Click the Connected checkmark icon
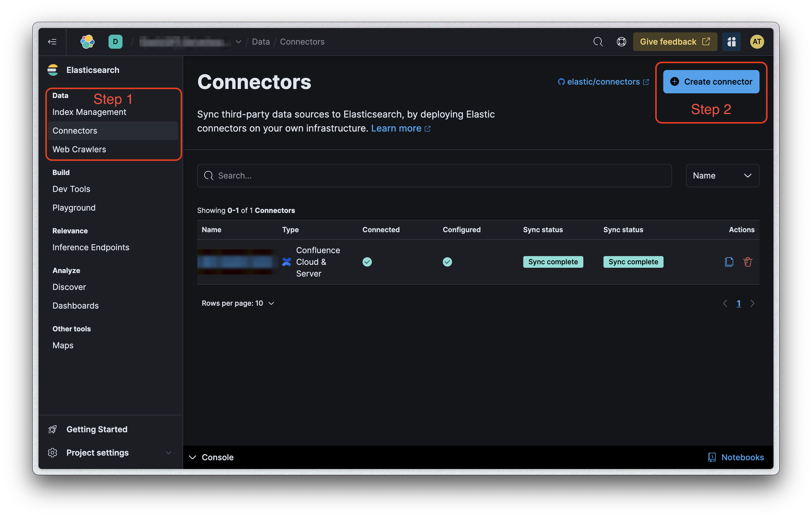The width and height of the screenshot is (812, 518). 367,262
